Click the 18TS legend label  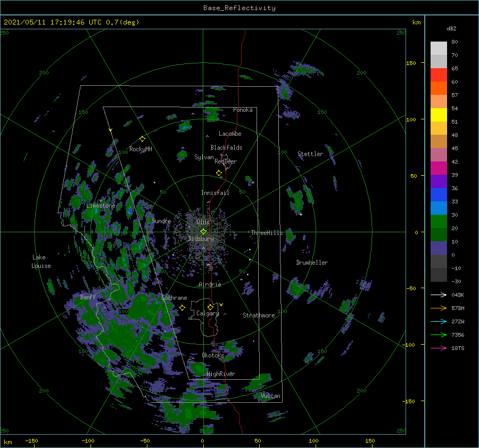click(x=458, y=348)
